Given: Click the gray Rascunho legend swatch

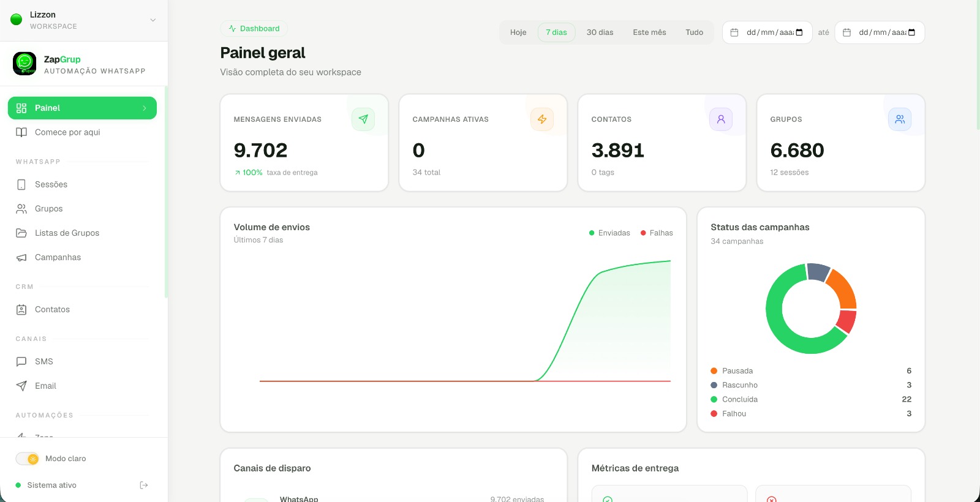Looking at the screenshot, I should tap(714, 385).
